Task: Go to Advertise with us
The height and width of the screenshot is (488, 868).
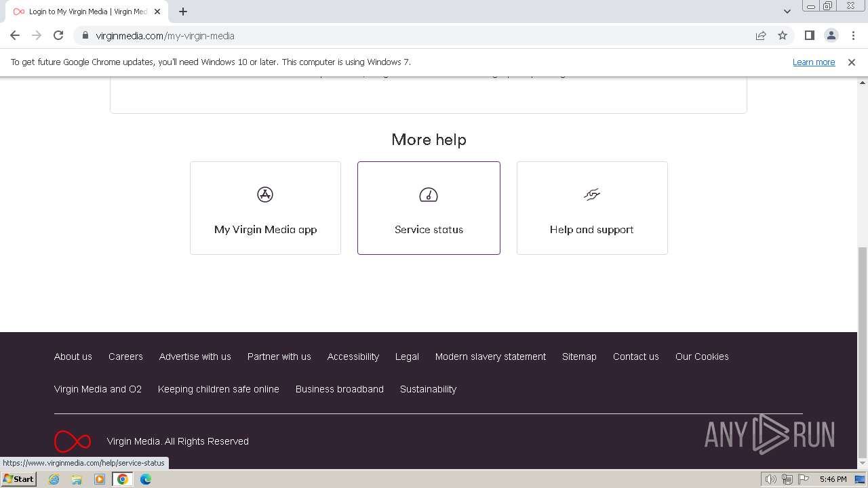Action: coord(195,357)
